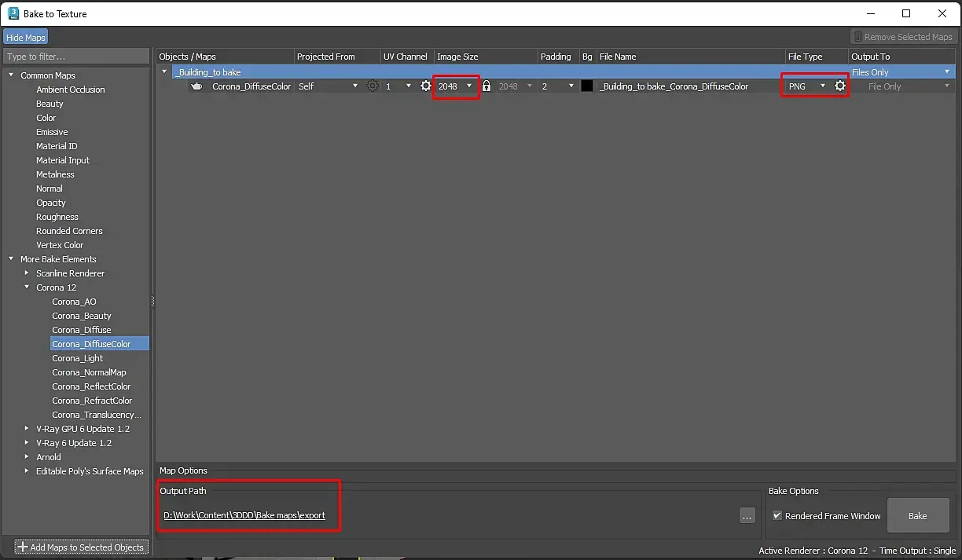Screen dimensions: 962x560
Task: Collapse the Corona 12 node
Action: 28,287
